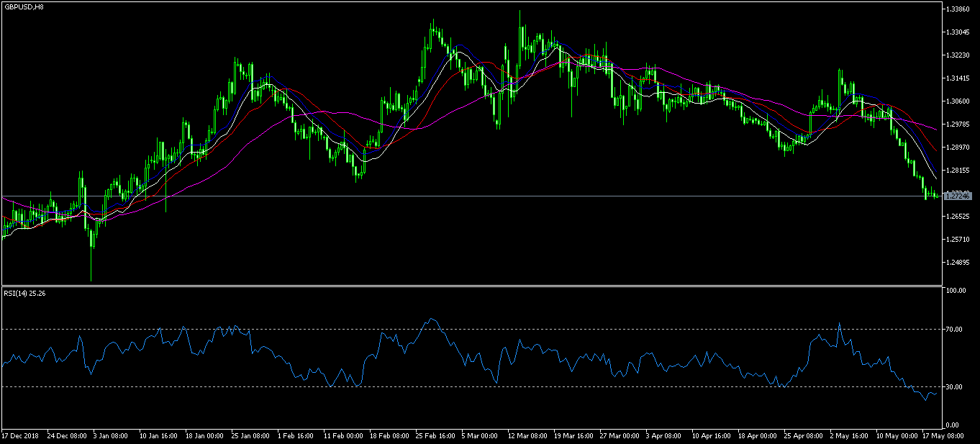Click the 17 Dec 2018 date label
The height and width of the screenshot is (444, 980).
(20, 436)
